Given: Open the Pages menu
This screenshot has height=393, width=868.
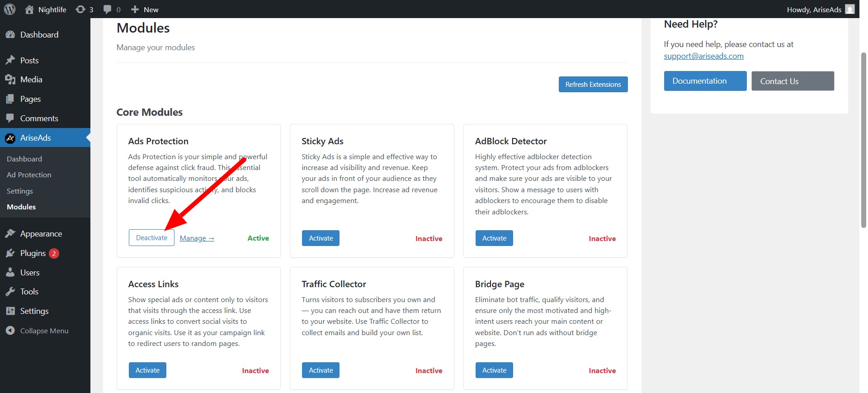Looking at the screenshot, I should pos(30,99).
